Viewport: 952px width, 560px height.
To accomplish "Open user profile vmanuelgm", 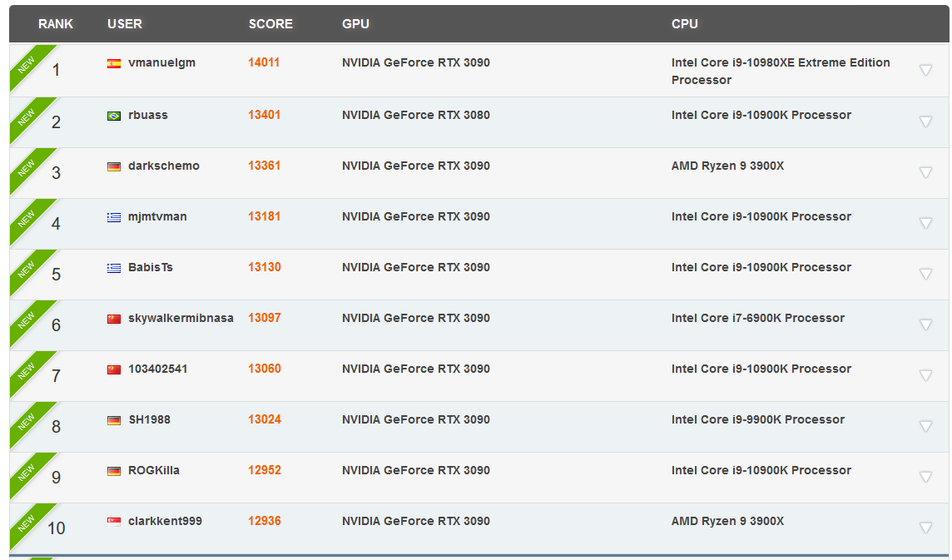I will pyautogui.click(x=161, y=63).
